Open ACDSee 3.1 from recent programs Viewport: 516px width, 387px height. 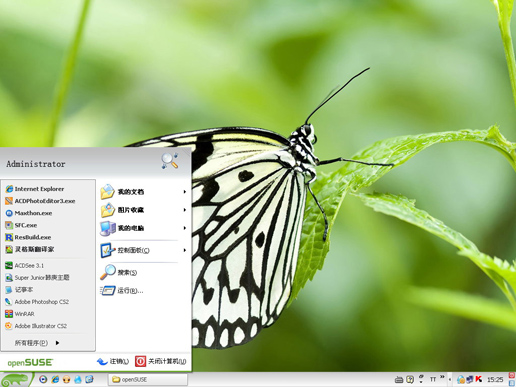click(x=24, y=266)
